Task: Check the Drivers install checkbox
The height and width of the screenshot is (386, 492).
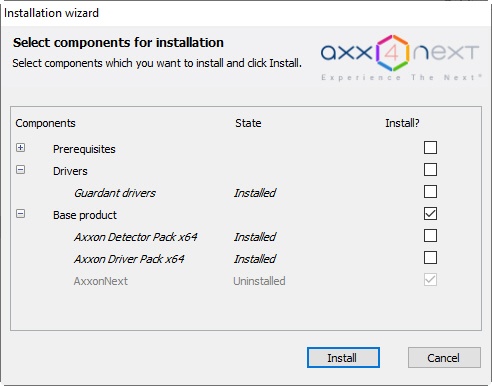Action: tap(430, 169)
